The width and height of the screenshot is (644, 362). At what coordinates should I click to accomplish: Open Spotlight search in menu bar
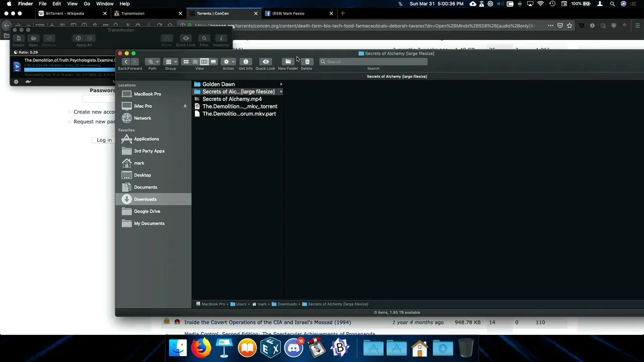coord(612,4)
